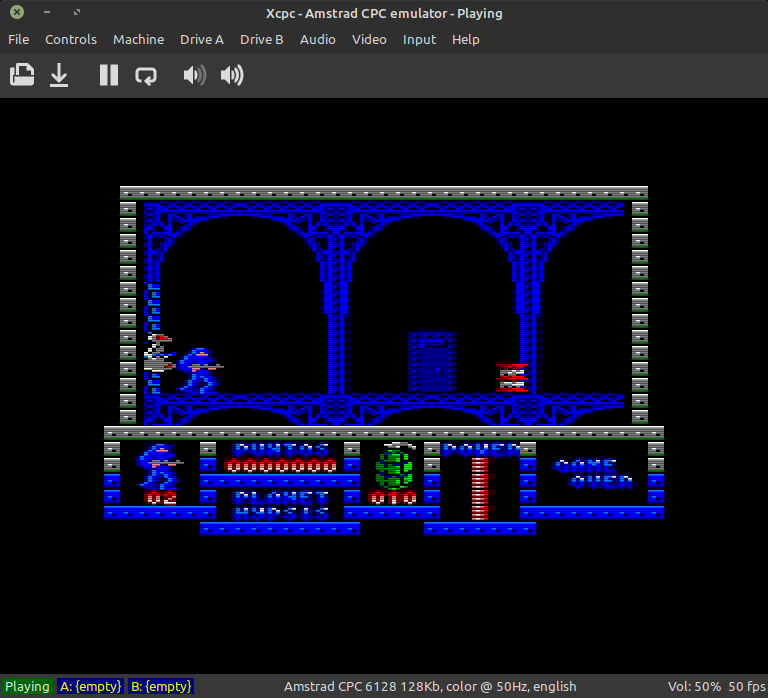Click the load snapshot toolbar icon
The width and height of the screenshot is (768, 698).
point(22,75)
